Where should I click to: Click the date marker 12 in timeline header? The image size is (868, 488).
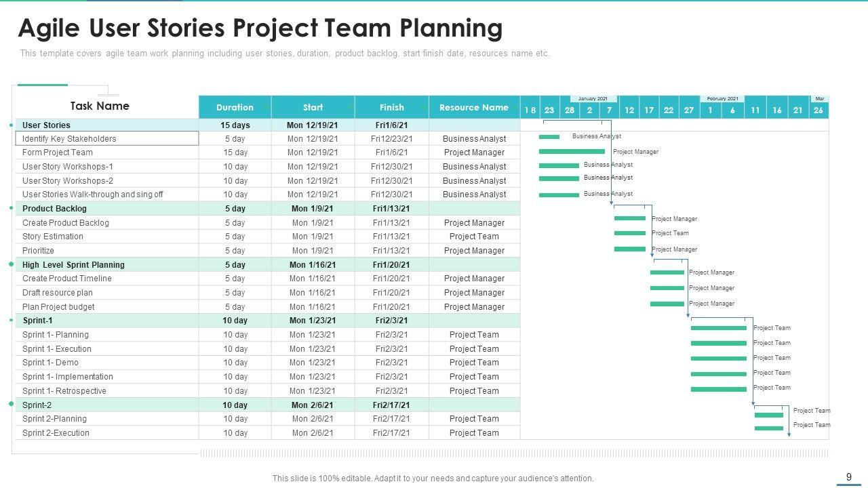[x=629, y=110]
